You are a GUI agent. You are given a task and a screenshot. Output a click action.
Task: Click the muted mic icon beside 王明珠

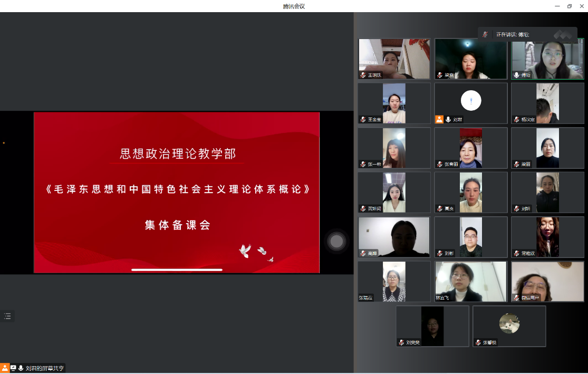click(x=363, y=75)
